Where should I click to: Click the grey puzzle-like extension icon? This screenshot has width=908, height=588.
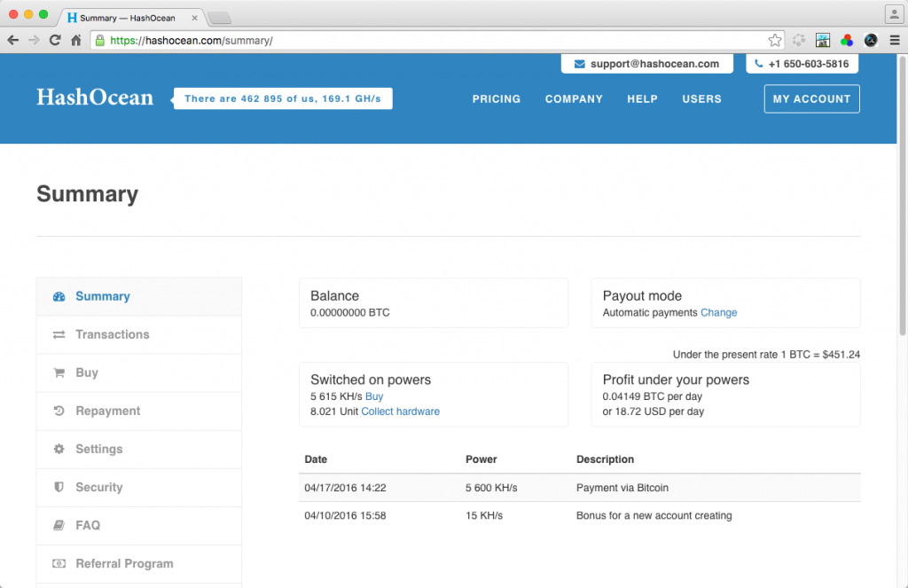tap(799, 40)
